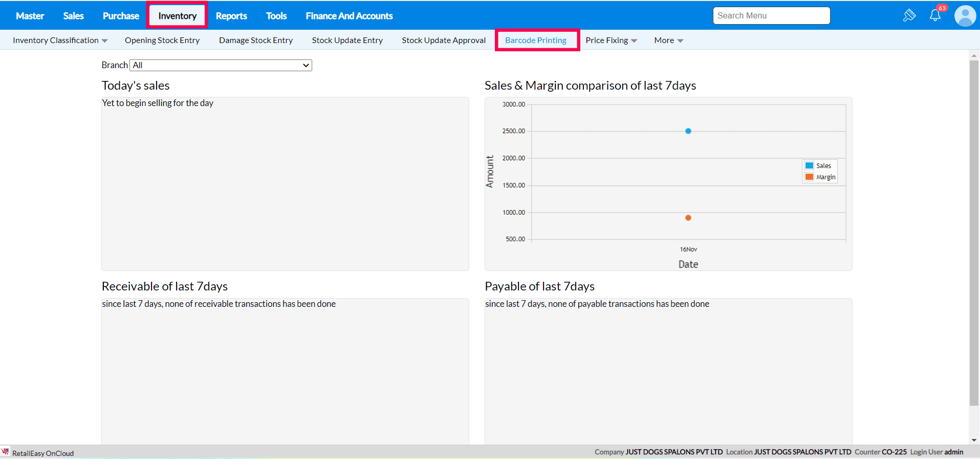
Task: Open the Reports menu
Action: click(x=231, y=16)
